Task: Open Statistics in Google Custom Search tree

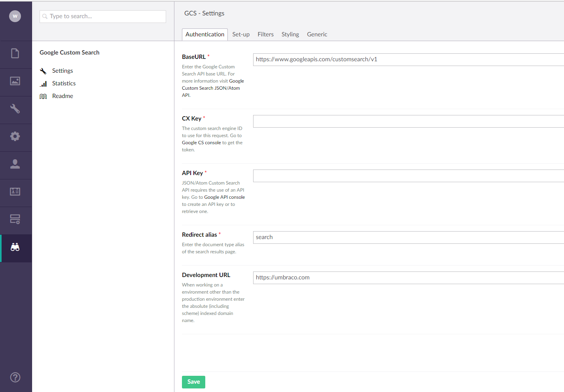Action: tap(64, 83)
